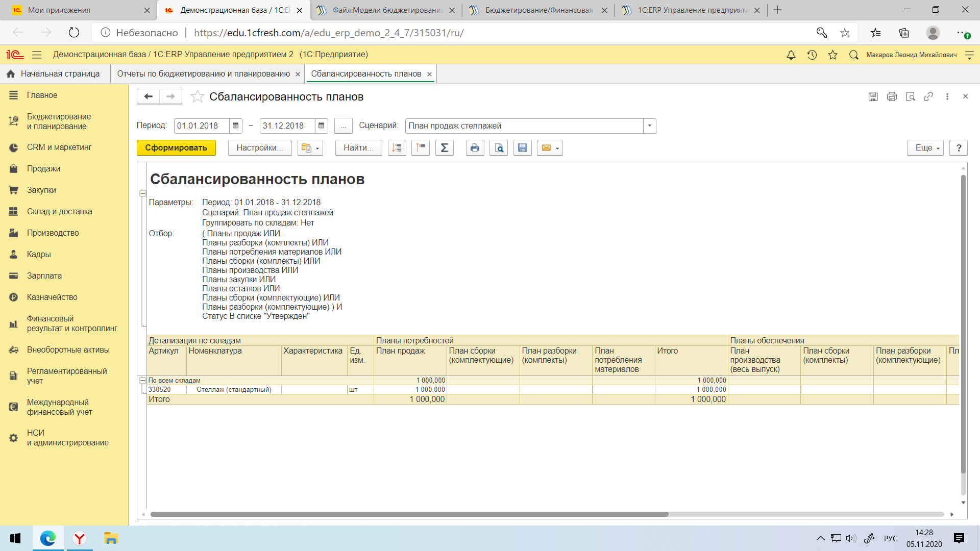Open Yandex Browser in taskbar
Screen dimensions: 980x551
click(80, 538)
